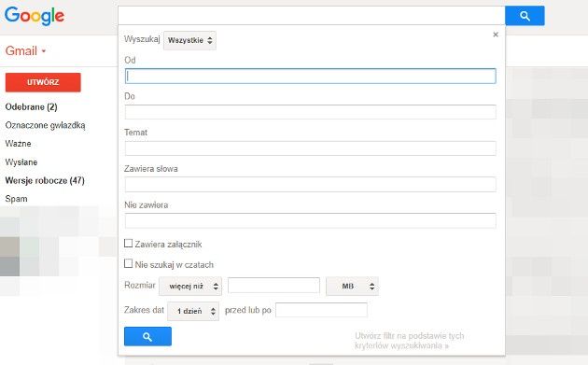Open the '1 dzień' date range dropdown

193,311
